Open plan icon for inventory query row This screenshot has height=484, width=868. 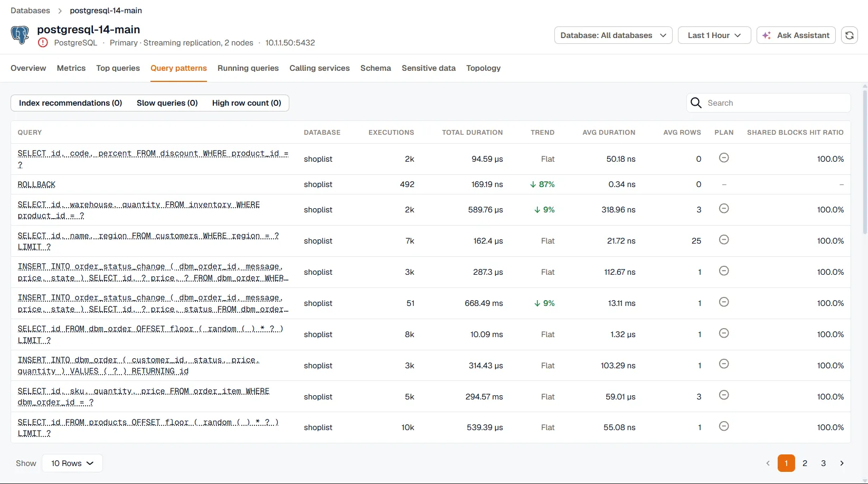pos(724,209)
